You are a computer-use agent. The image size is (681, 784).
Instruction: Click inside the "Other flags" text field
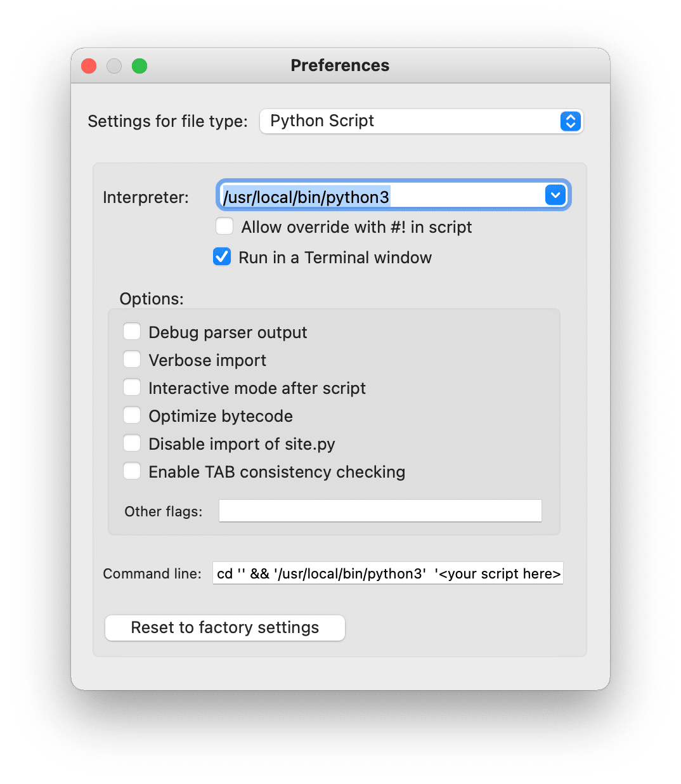pyautogui.click(x=380, y=511)
